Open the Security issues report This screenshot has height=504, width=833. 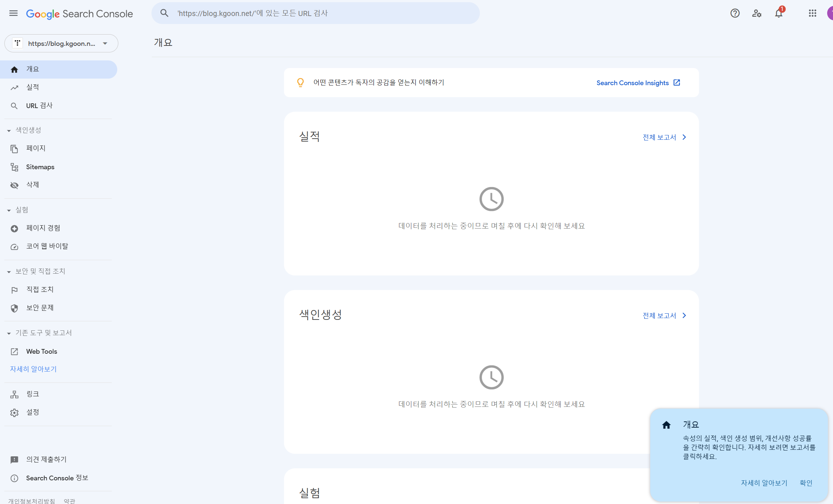40,308
